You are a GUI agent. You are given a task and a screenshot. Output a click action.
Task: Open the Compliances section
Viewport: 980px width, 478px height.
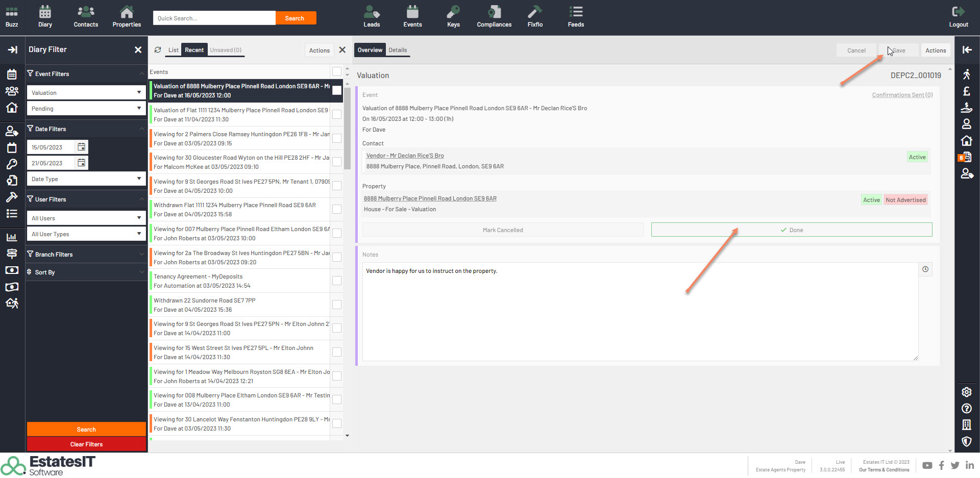click(494, 17)
